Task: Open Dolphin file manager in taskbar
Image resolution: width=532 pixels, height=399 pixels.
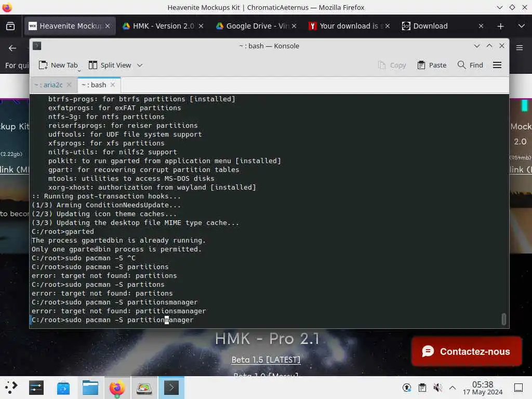Action: click(x=90, y=388)
